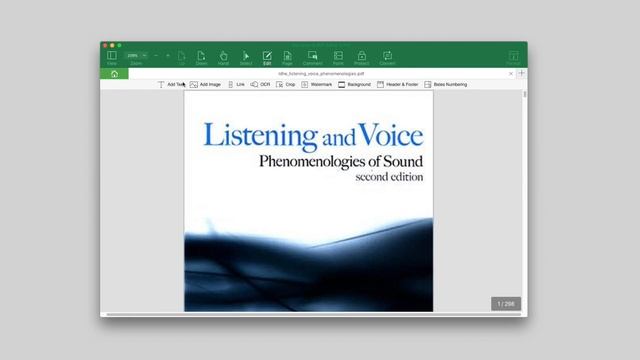Open the View panel options
This screenshot has width=640, height=360.
(x=111, y=58)
